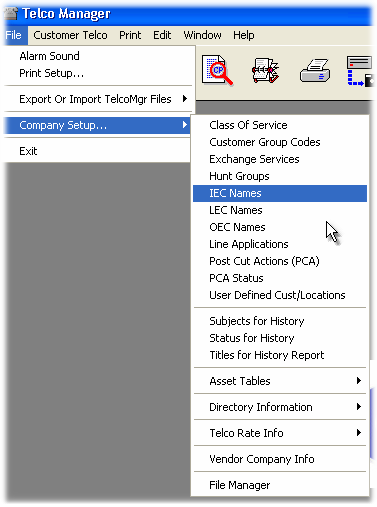Viewport: 377px width, 507px height.
Task: Expand the Directory Information submenu
Action: pyautogui.click(x=280, y=407)
